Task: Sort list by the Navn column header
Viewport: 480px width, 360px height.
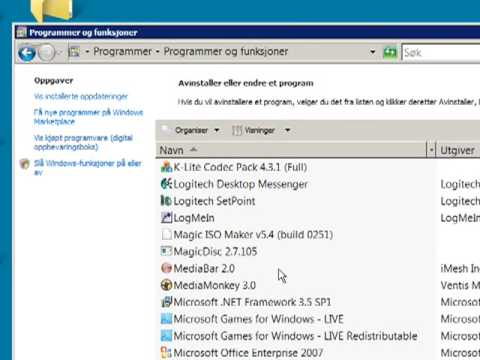Action: coord(291,150)
